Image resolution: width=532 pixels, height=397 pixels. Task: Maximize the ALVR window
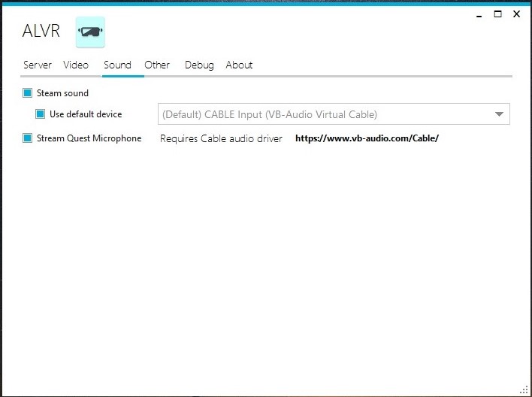[497, 14]
